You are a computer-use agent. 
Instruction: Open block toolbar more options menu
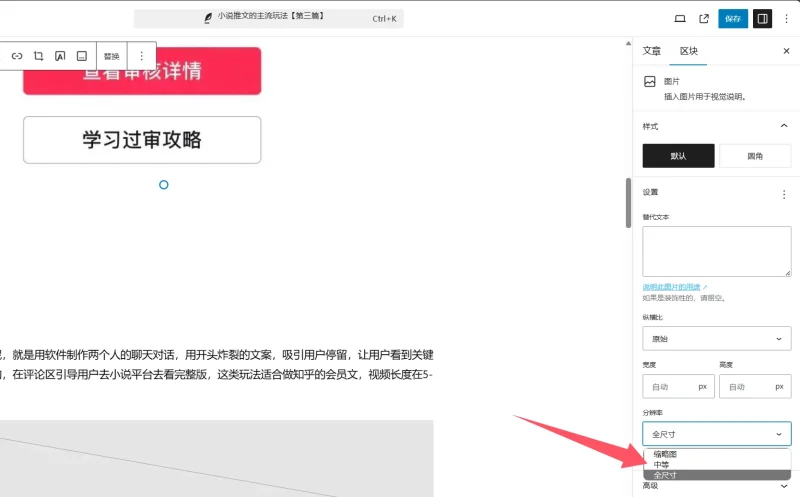(x=141, y=56)
